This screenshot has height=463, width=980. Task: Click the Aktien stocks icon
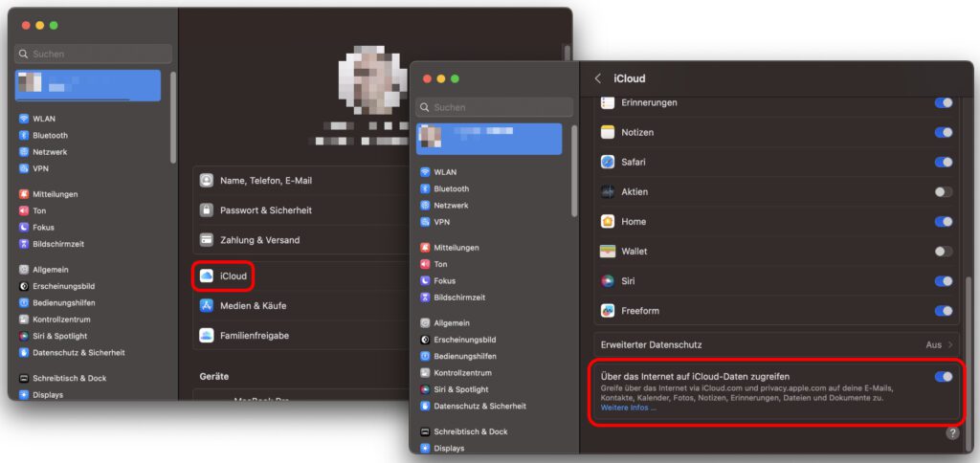click(607, 191)
